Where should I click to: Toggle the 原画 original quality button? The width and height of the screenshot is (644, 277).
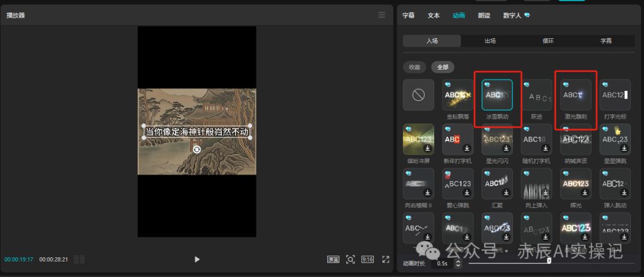click(x=333, y=259)
